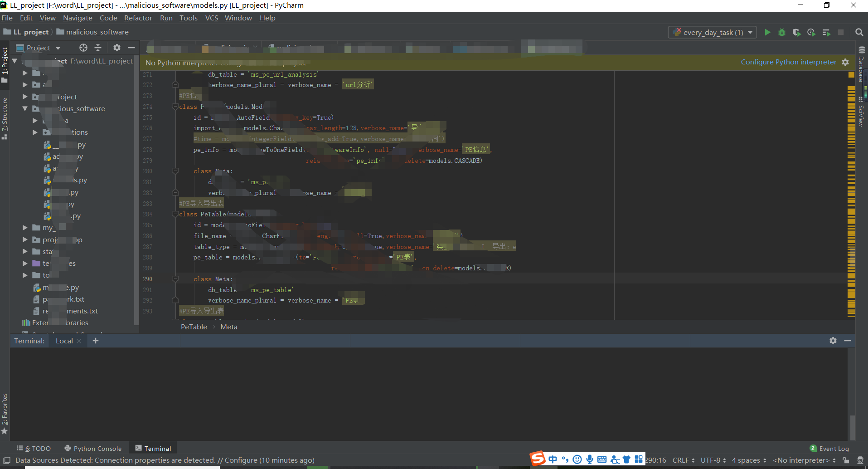
Task: Add a new terminal session
Action: tap(96, 341)
